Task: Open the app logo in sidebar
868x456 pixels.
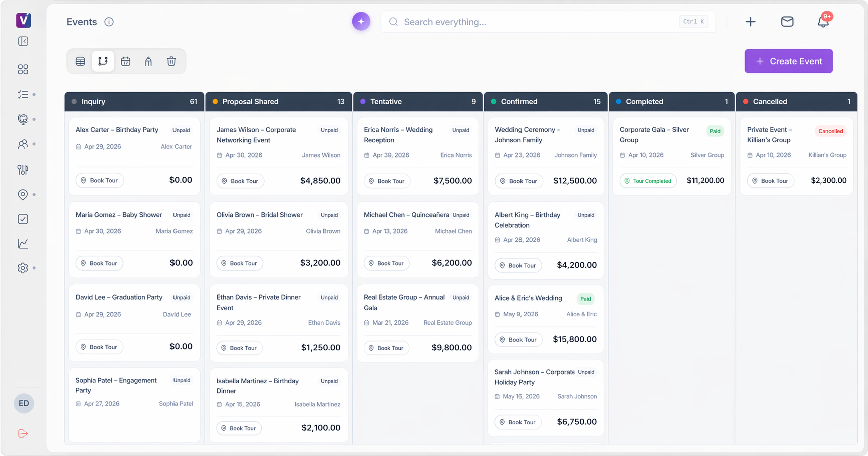Action: (x=24, y=20)
